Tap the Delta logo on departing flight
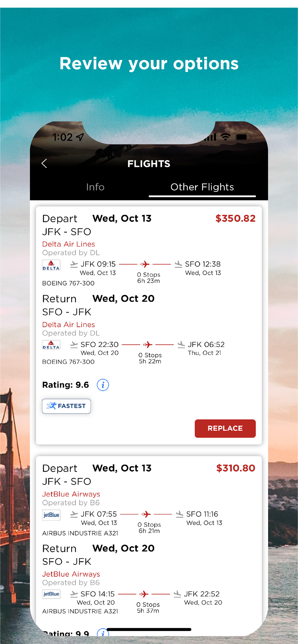Screen dimensions: 298x644 tap(51, 265)
